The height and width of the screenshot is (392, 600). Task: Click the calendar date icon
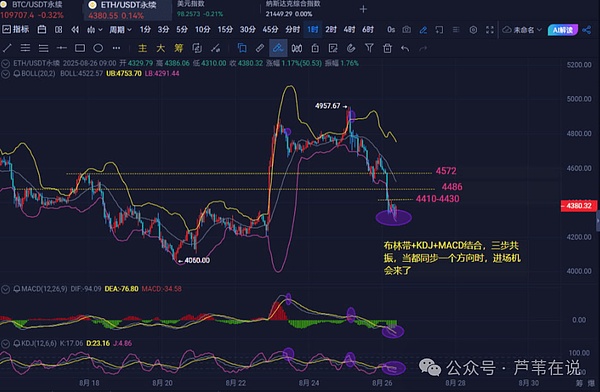(42, 29)
